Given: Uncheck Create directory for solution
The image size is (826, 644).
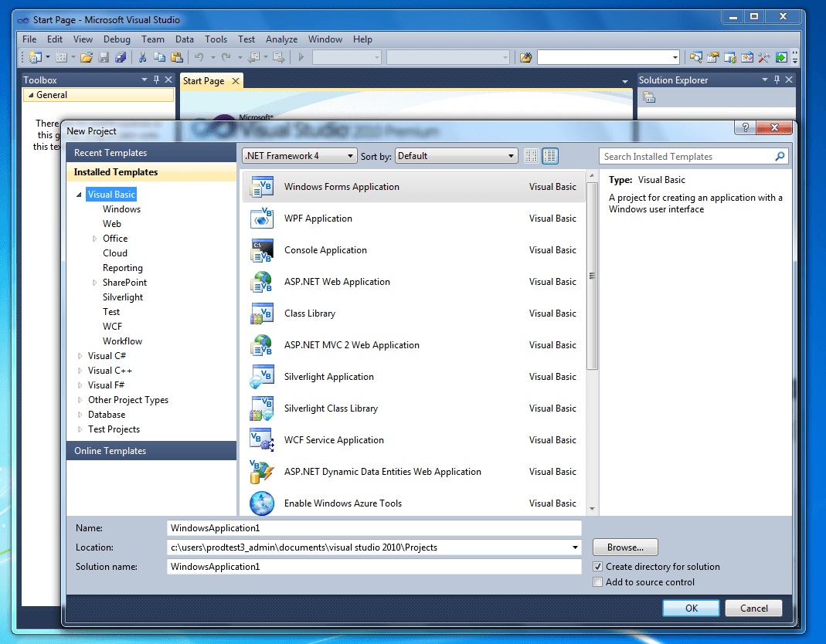Looking at the screenshot, I should [x=597, y=567].
